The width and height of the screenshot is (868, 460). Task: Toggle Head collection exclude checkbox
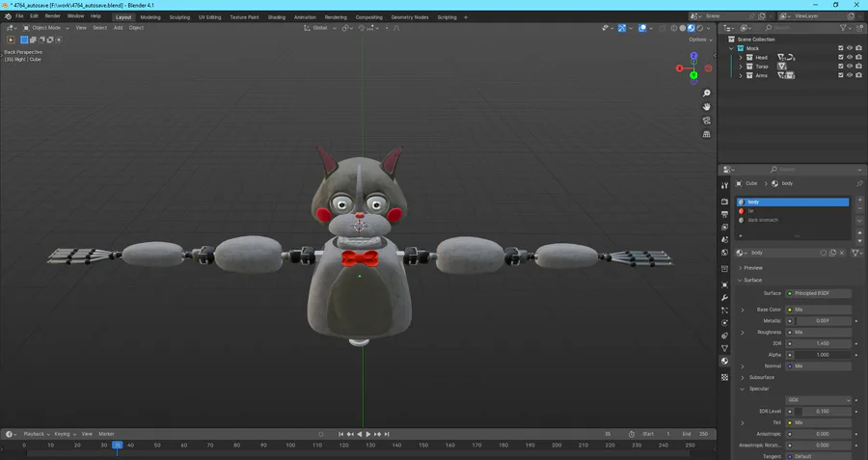pos(841,57)
